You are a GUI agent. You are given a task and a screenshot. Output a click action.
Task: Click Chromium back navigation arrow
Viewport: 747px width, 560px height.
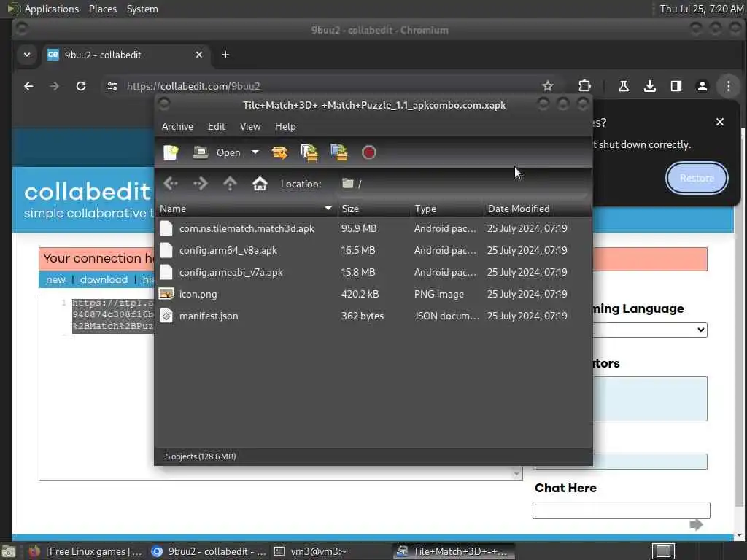pos(28,86)
